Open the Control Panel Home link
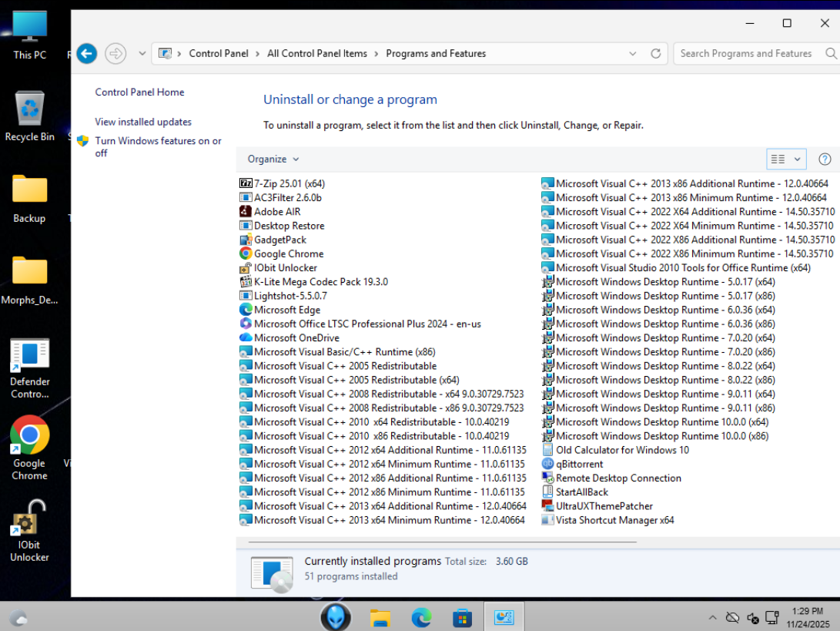The height and width of the screenshot is (631, 840). 139,92
